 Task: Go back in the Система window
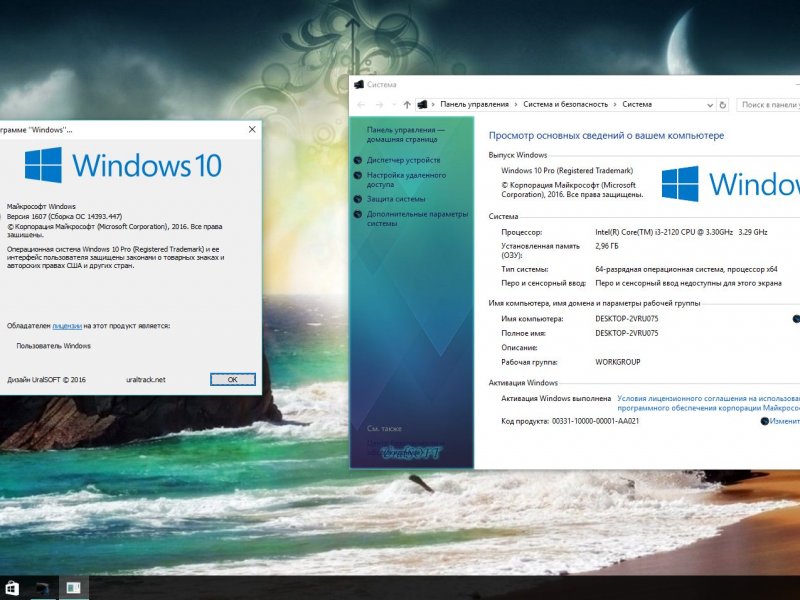tap(361, 105)
